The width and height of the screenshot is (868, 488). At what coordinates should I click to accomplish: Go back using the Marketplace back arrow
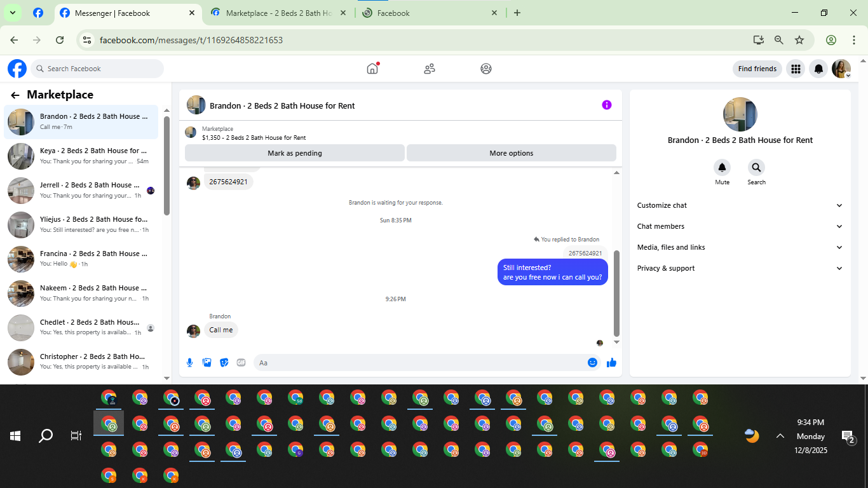coord(15,95)
